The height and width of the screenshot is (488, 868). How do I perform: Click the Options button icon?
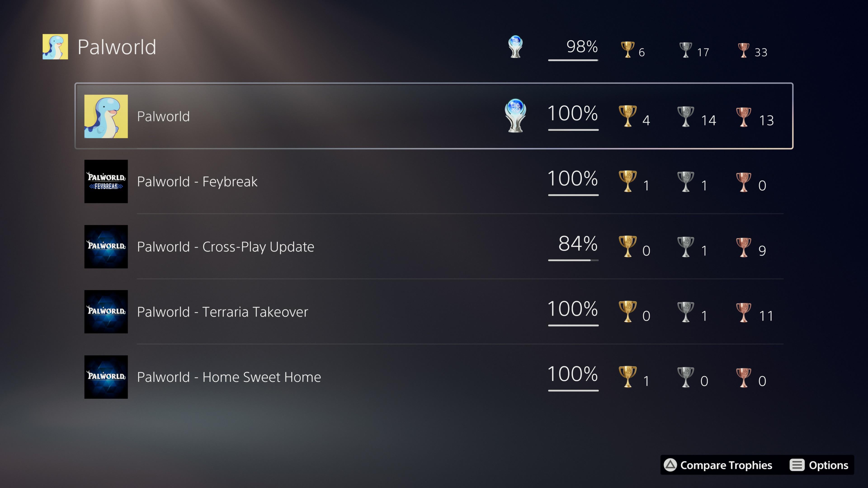point(797,465)
